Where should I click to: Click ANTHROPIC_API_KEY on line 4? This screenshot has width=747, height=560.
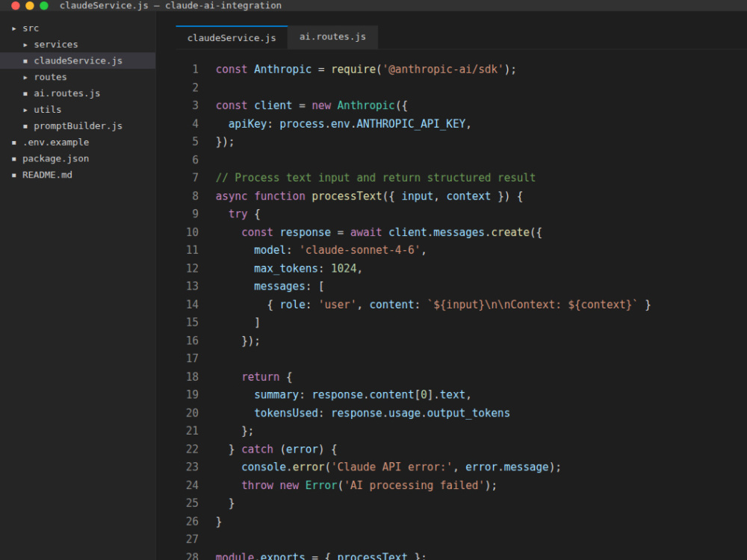coord(411,124)
